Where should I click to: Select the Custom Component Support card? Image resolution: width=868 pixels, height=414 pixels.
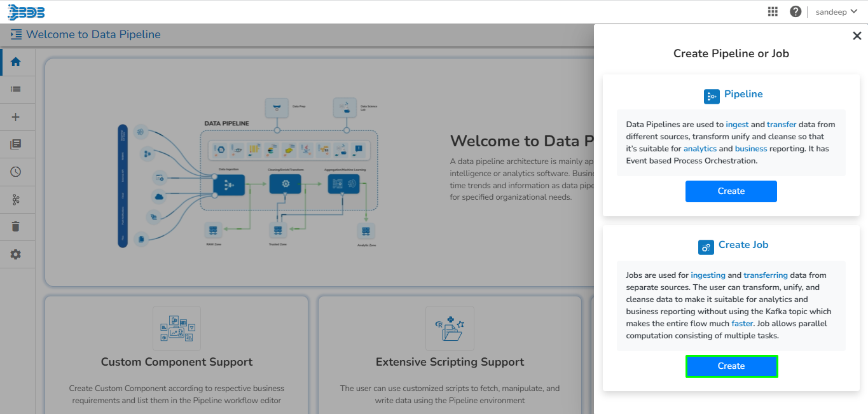tap(177, 355)
